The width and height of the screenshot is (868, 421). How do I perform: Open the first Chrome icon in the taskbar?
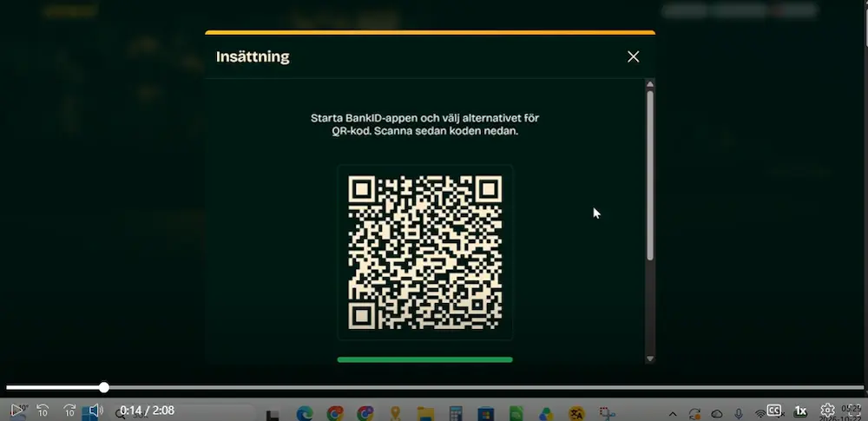point(335,413)
